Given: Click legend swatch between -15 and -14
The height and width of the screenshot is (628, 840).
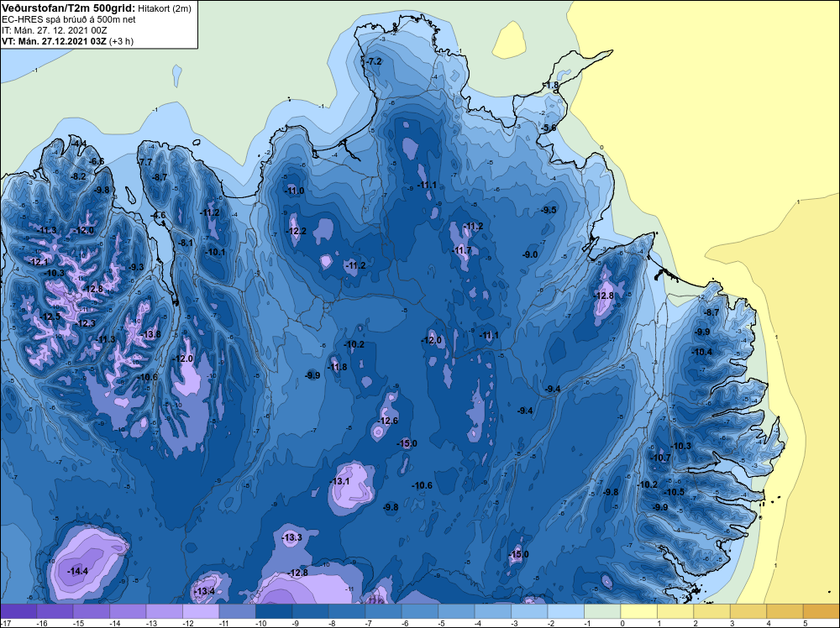Looking at the screenshot, I should tap(92, 611).
